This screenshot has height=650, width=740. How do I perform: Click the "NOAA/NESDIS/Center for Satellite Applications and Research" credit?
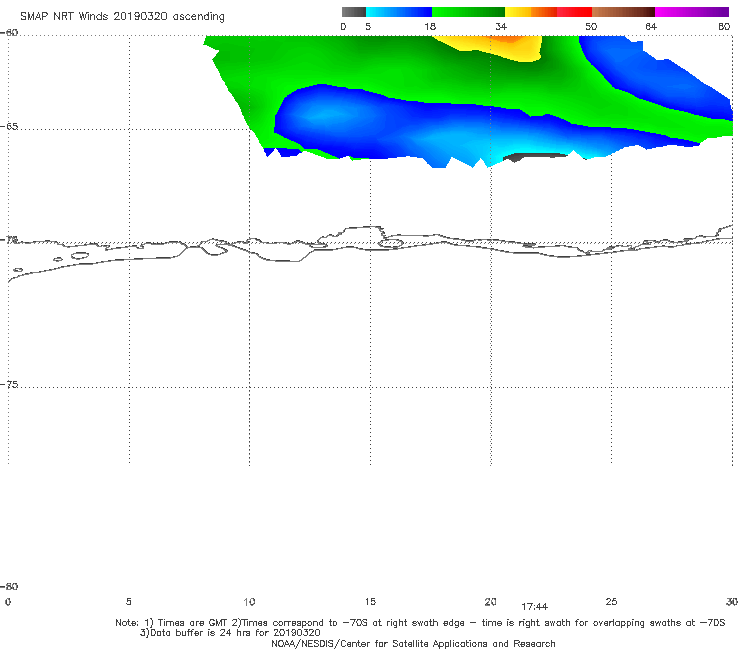[x=413, y=644]
